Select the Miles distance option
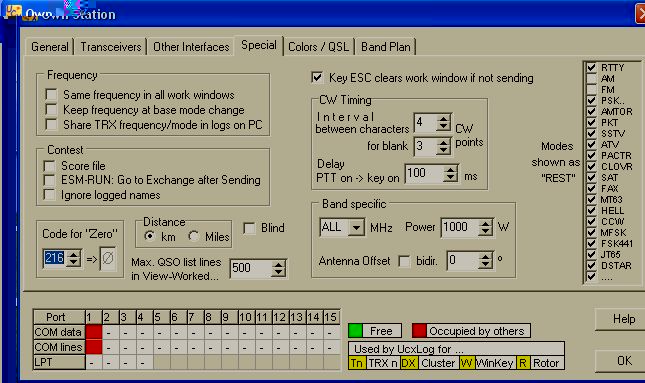 194,236
